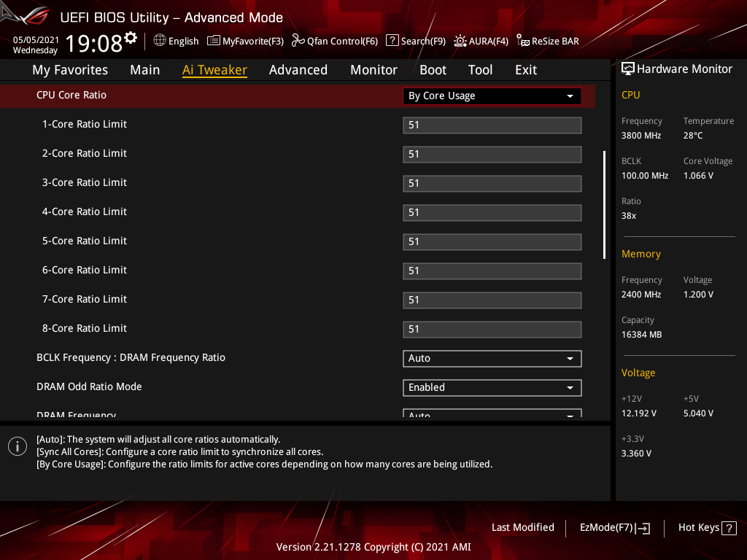Screen dimensions: 747x560
Task: Click the settings list scrollbar
Action: (x=604, y=205)
